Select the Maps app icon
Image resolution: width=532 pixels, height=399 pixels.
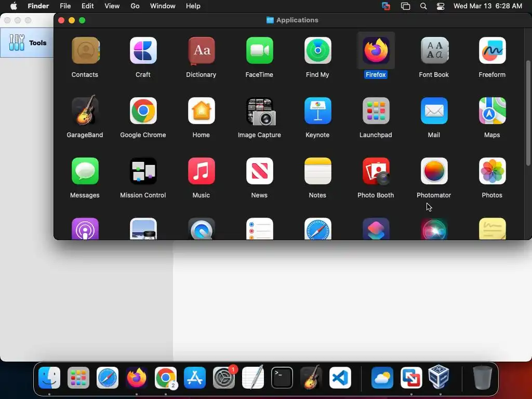(x=493, y=111)
